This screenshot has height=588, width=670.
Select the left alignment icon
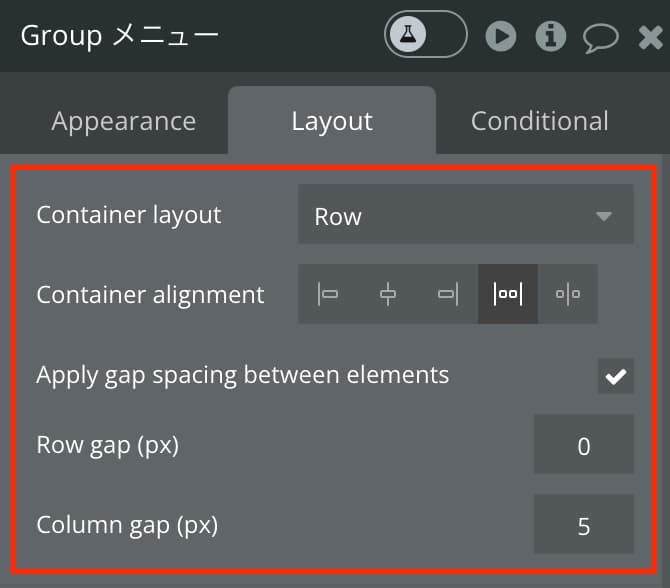(x=328, y=294)
